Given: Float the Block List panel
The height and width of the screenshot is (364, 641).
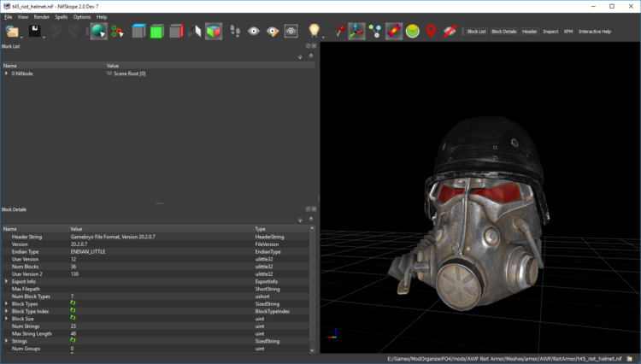Looking at the screenshot, I should [x=309, y=46].
